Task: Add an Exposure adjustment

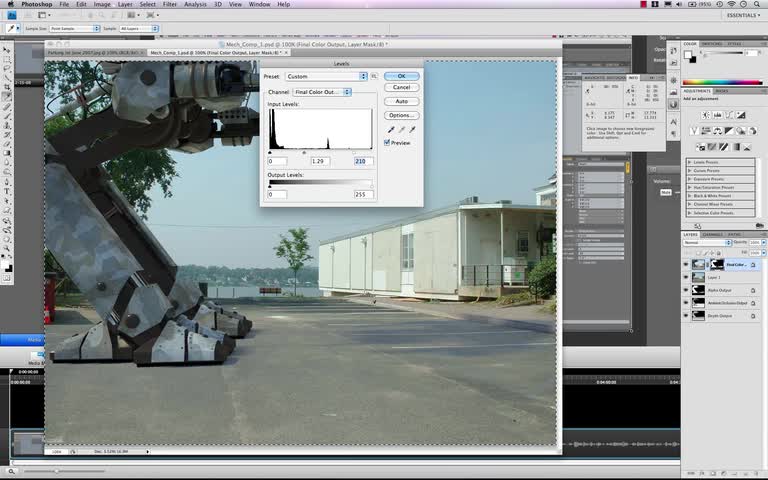Action: point(741,115)
